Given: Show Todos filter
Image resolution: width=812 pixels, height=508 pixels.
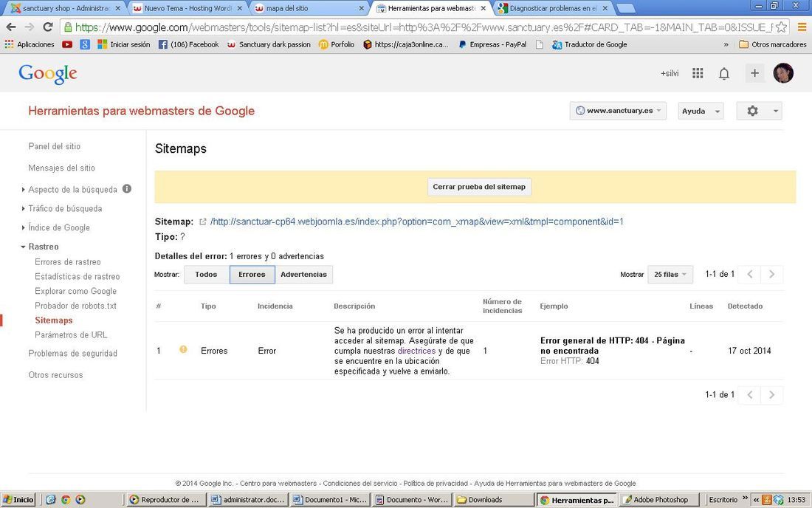Looking at the screenshot, I should tap(206, 275).
